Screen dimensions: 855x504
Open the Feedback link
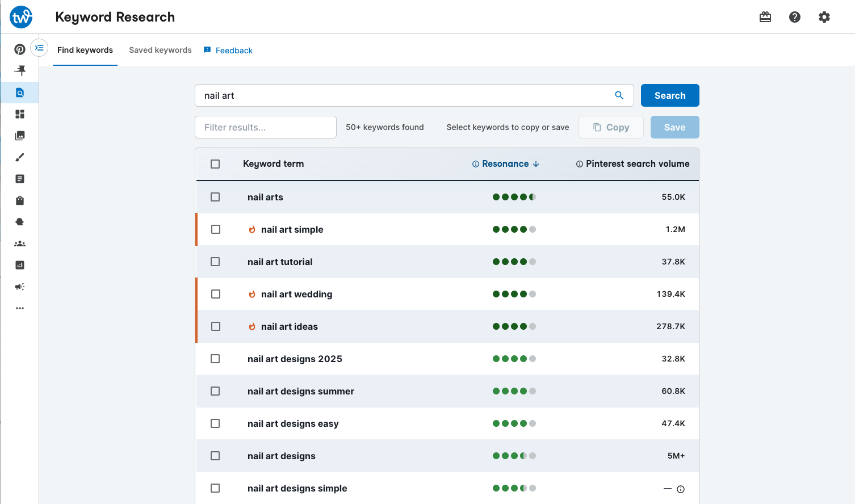[233, 51]
